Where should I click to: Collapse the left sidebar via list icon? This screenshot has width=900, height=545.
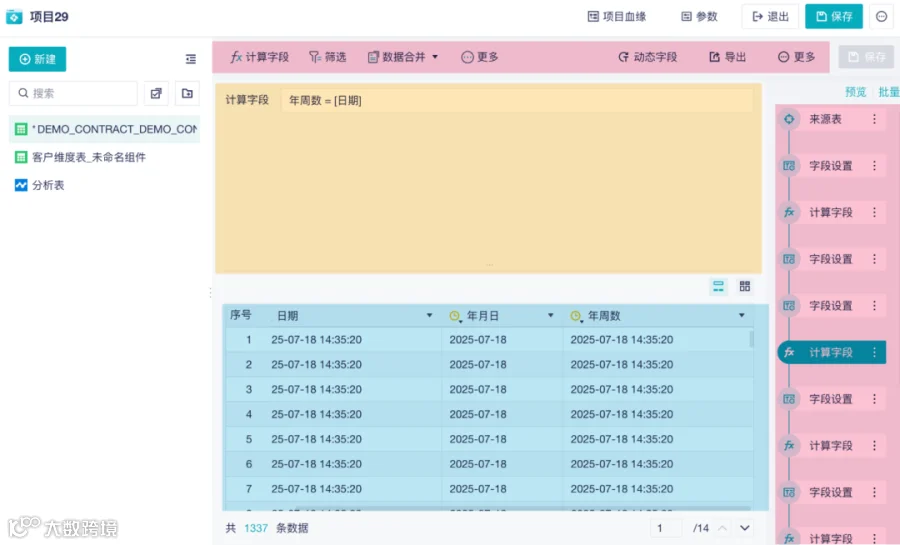click(191, 59)
